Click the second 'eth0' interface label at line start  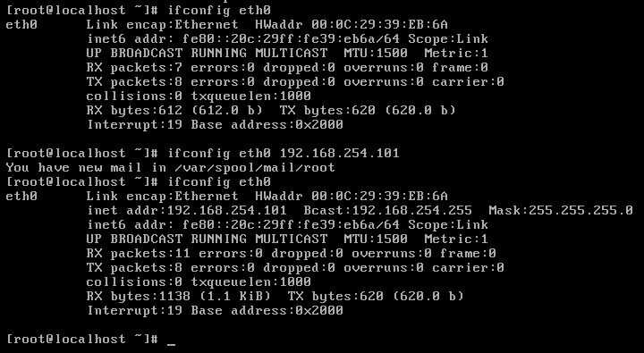(21, 197)
